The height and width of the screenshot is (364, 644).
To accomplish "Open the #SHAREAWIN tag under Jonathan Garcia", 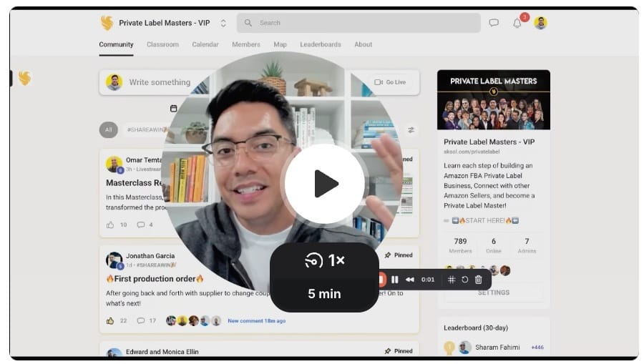I will tap(156, 265).
